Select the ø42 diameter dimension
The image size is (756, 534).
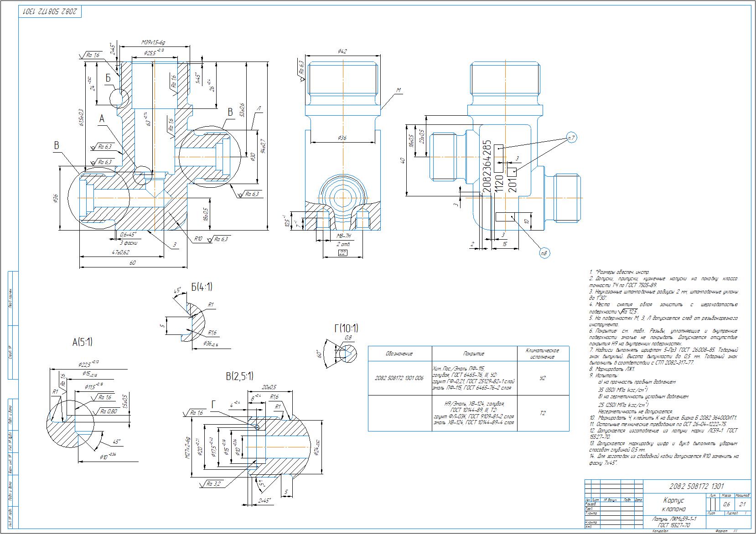click(x=342, y=51)
